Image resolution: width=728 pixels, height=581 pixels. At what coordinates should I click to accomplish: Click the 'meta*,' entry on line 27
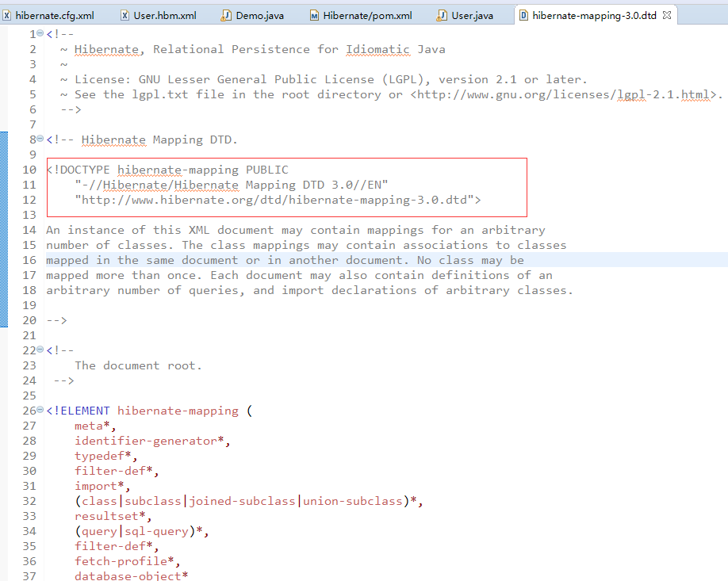(x=95, y=426)
